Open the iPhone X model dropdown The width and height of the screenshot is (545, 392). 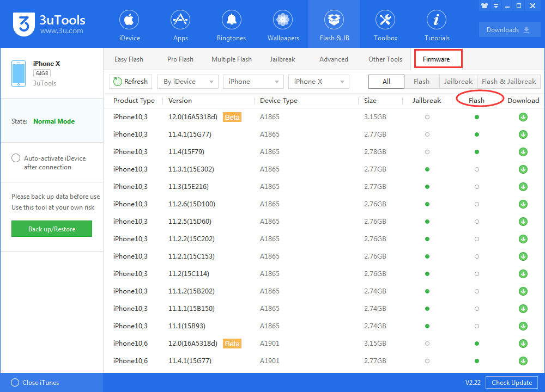[318, 82]
